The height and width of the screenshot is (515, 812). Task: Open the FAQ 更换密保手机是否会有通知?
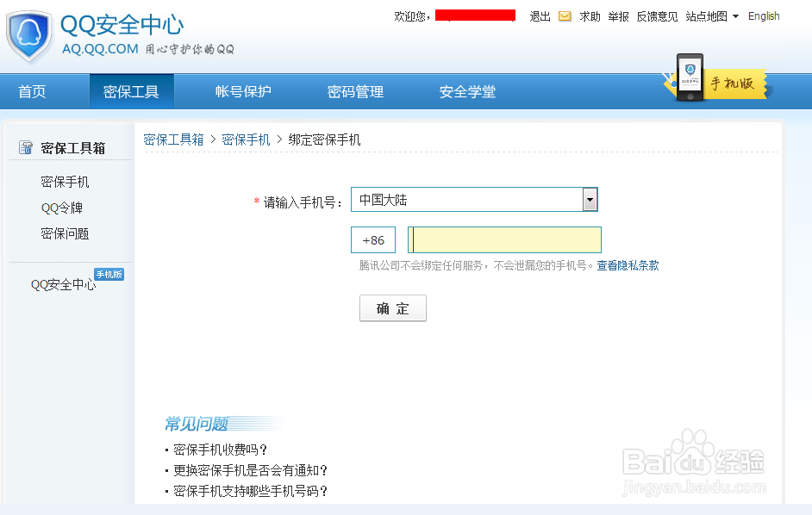[250, 470]
